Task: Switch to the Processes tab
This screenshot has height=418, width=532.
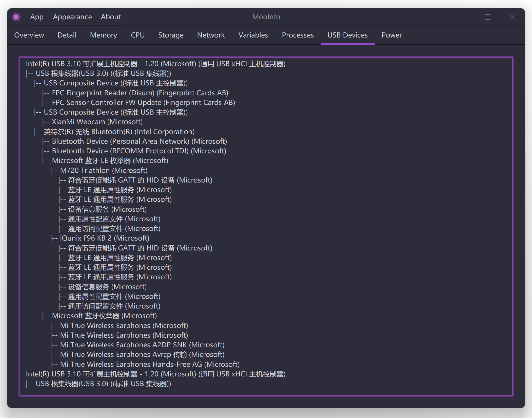Action: click(298, 35)
